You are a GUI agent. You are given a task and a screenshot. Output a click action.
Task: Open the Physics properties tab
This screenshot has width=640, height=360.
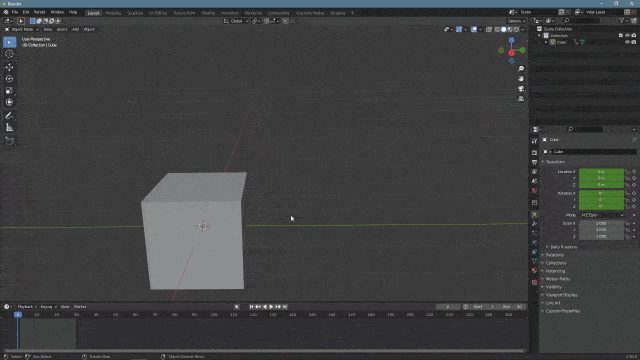coord(534,242)
